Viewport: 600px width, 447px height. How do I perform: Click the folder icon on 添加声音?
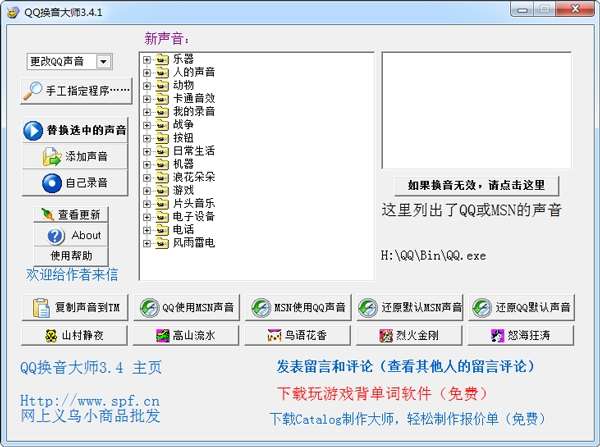tap(52, 157)
